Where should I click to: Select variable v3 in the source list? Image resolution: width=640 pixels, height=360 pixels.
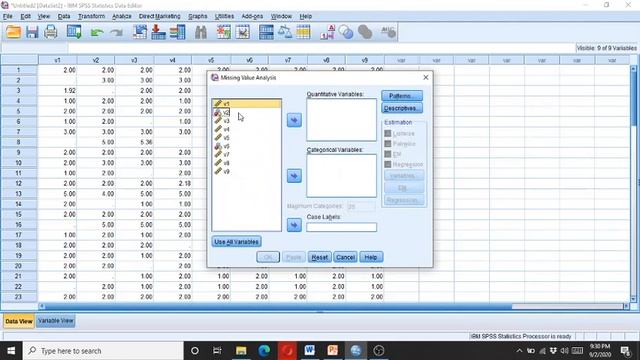tap(247, 121)
